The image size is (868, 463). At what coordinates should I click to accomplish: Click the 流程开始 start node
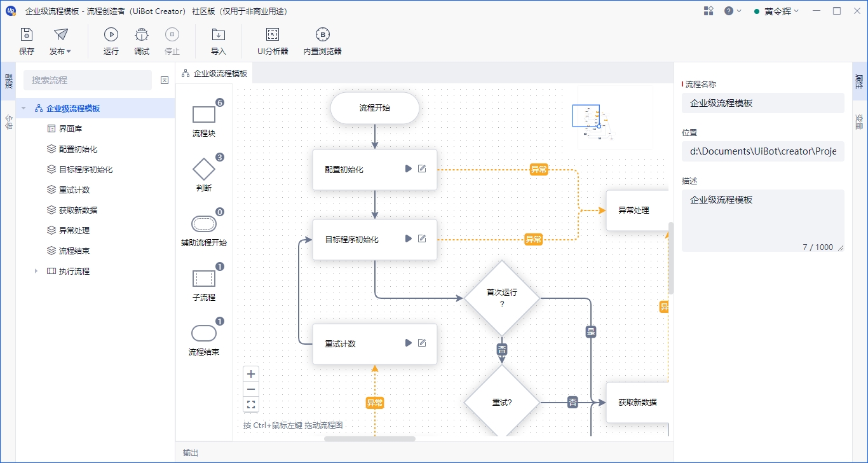(x=375, y=108)
